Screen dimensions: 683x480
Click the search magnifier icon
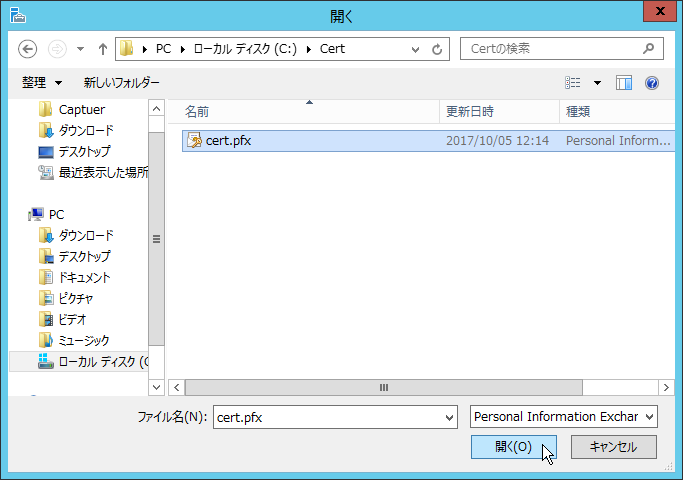649,48
